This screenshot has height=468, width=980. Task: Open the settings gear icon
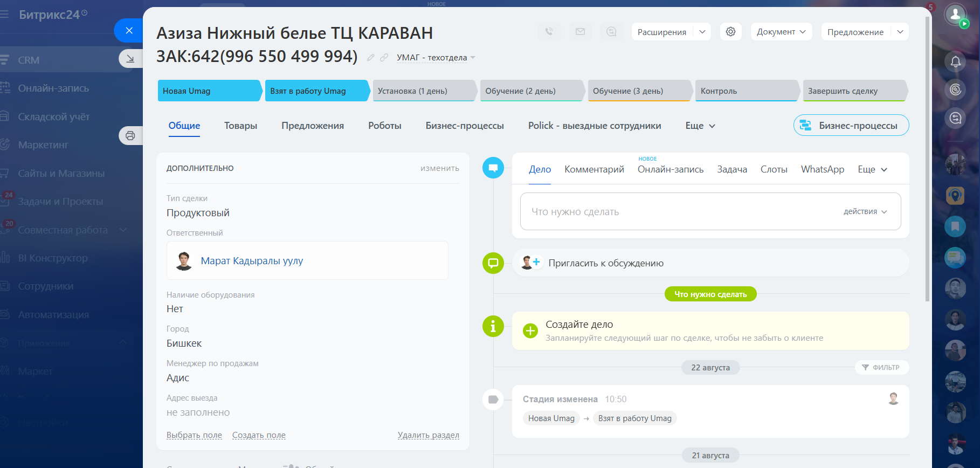tap(730, 32)
